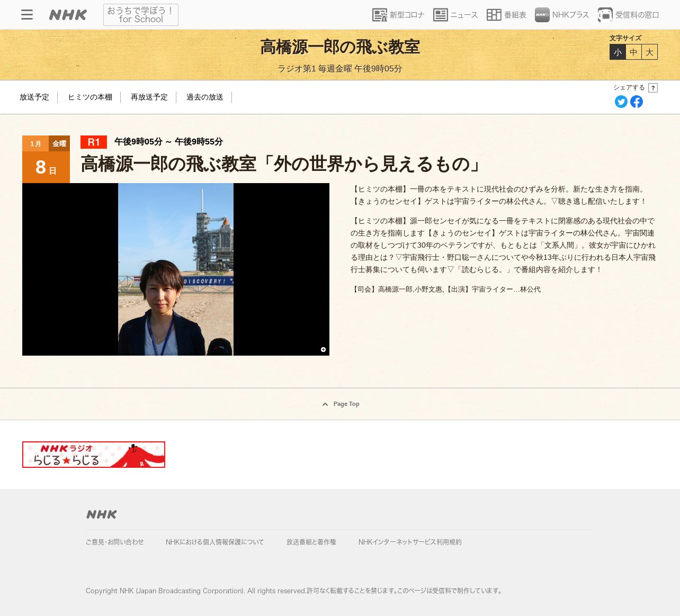Screen dimensions: 680x616
Task: Click the footer NHK logo
Action: (x=102, y=514)
